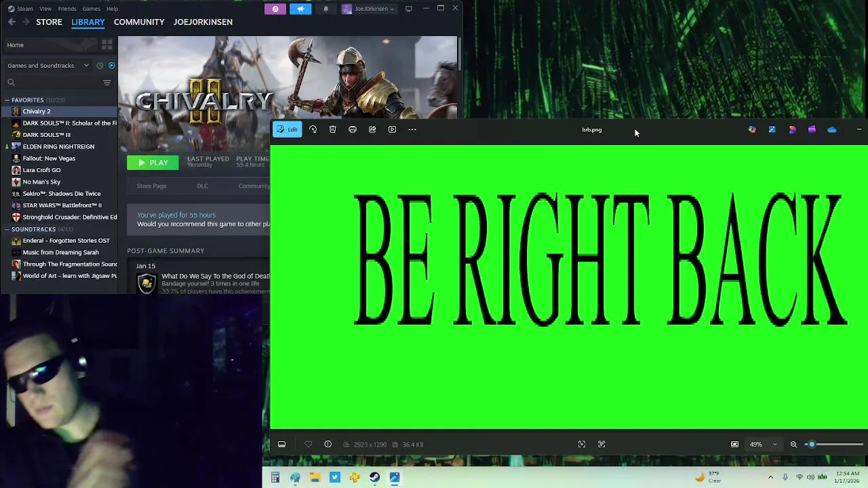Select Lara Croft GO in library
868x488 pixels.
pyautogui.click(x=41, y=170)
